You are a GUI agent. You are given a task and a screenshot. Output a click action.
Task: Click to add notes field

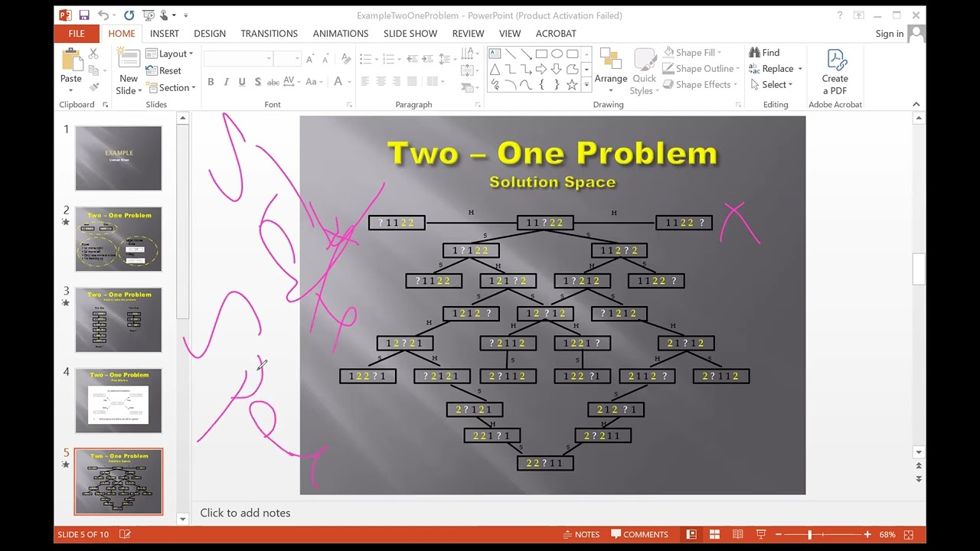245,513
